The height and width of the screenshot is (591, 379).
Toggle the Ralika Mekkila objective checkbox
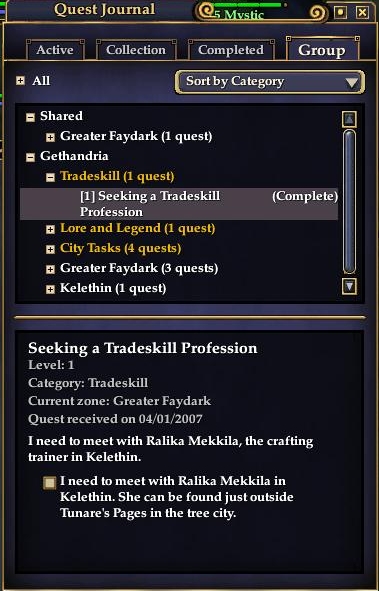[49, 483]
